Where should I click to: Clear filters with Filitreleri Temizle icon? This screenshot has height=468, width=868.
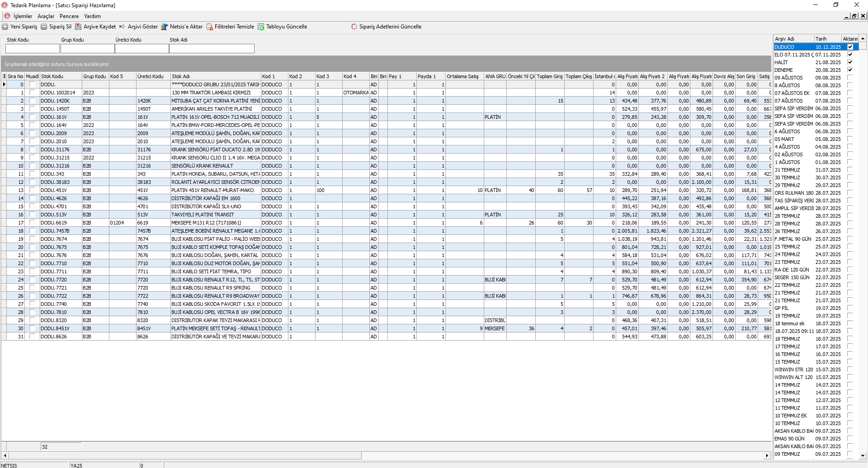(x=210, y=27)
